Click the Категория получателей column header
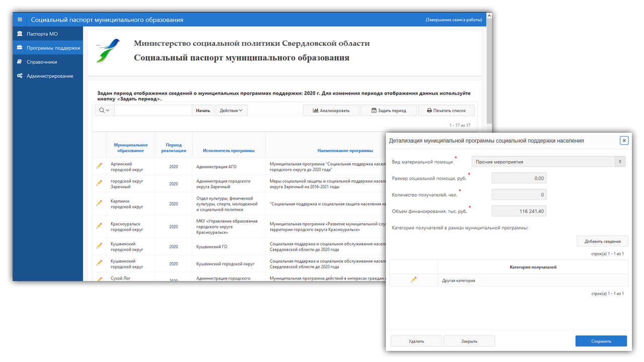 click(x=533, y=267)
